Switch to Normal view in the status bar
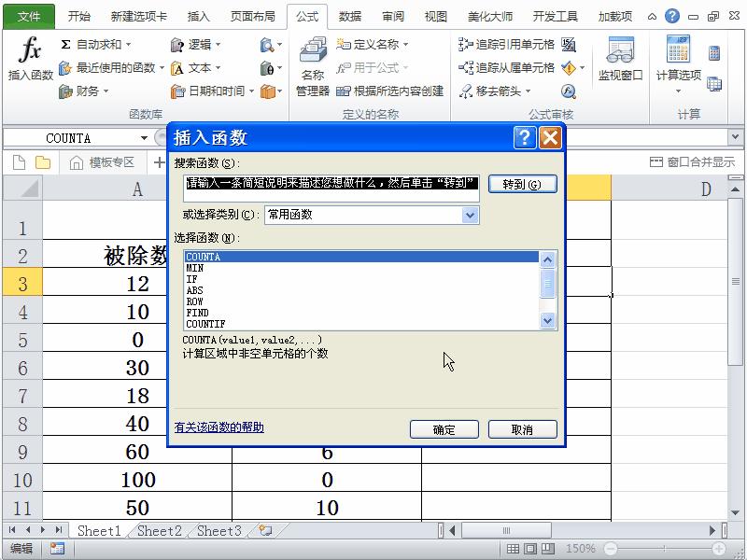The width and height of the screenshot is (747, 560). tap(513, 549)
